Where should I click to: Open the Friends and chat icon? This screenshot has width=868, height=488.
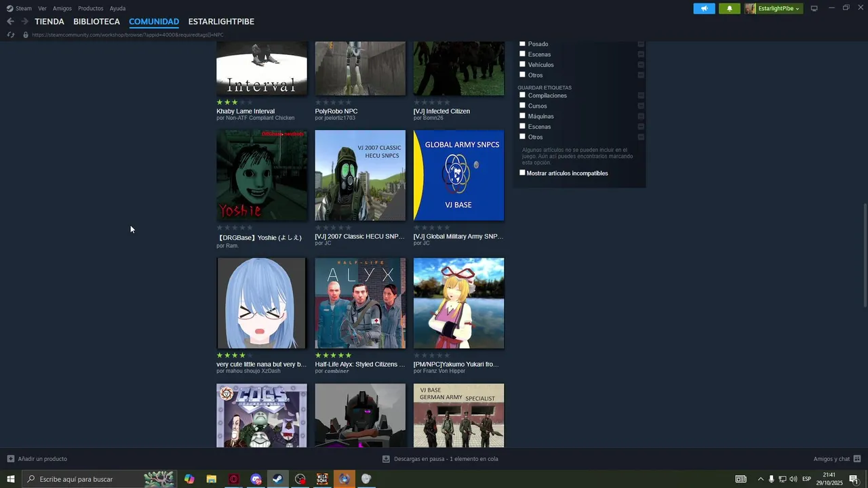click(x=857, y=459)
